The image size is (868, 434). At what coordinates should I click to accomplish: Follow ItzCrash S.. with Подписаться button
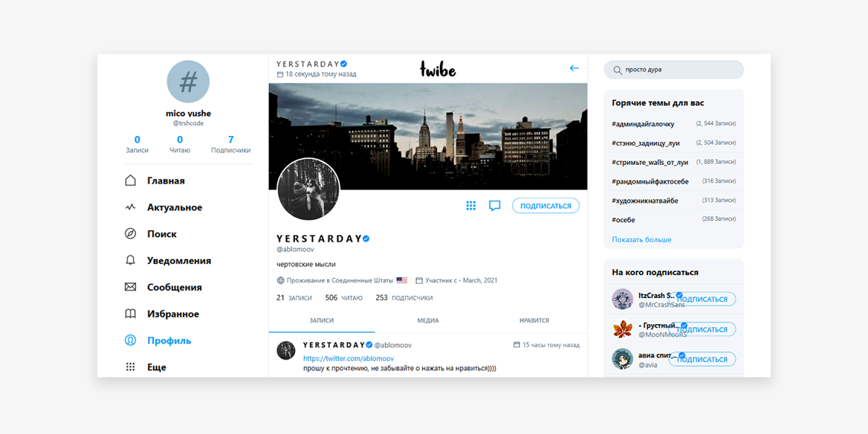coord(702,299)
